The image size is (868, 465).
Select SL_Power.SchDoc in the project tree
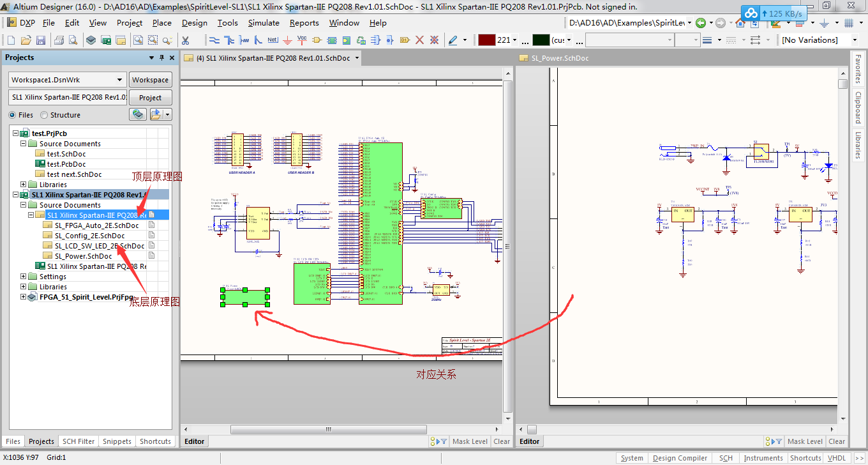(x=83, y=256)
